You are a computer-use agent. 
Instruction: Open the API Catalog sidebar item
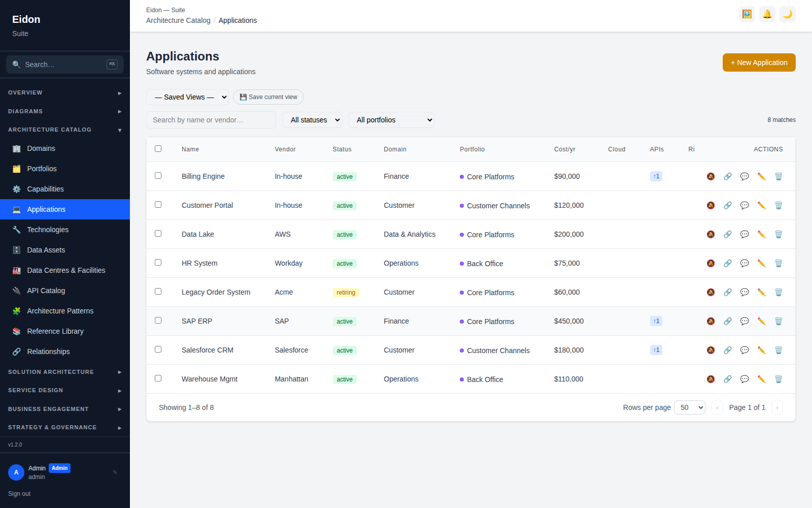tap(65, 291)
